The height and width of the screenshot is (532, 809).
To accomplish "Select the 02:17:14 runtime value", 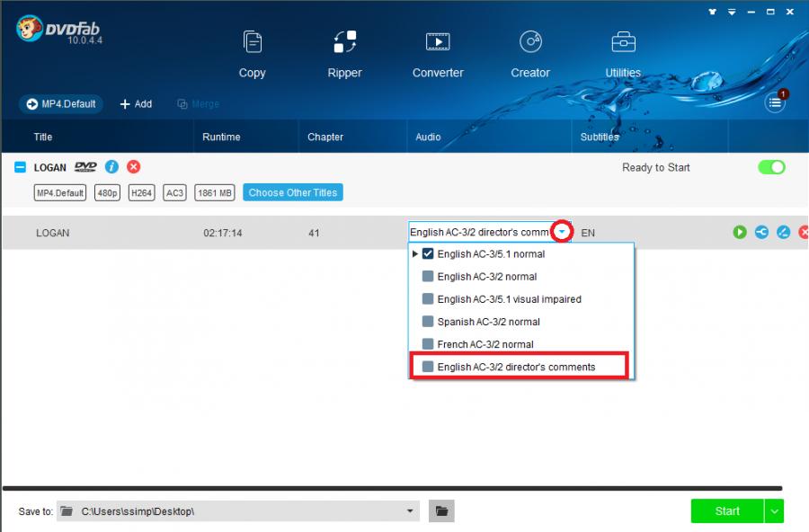I will point(223,233).
